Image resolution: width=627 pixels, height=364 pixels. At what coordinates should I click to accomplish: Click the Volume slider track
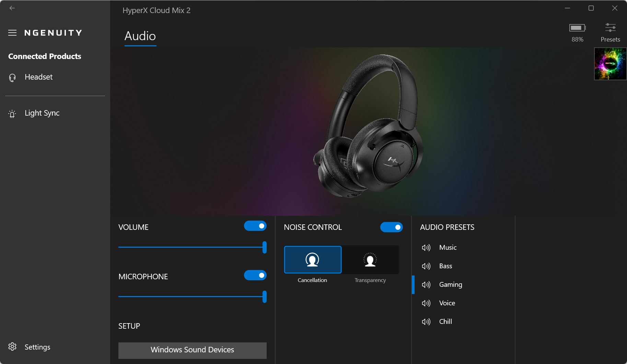click(193, 247)
